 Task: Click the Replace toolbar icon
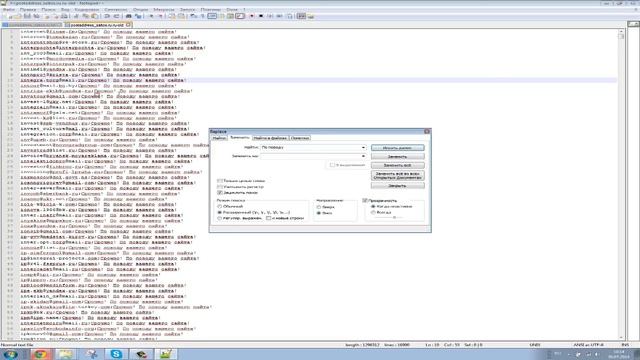pyautogui.click(x=138, y=16)
